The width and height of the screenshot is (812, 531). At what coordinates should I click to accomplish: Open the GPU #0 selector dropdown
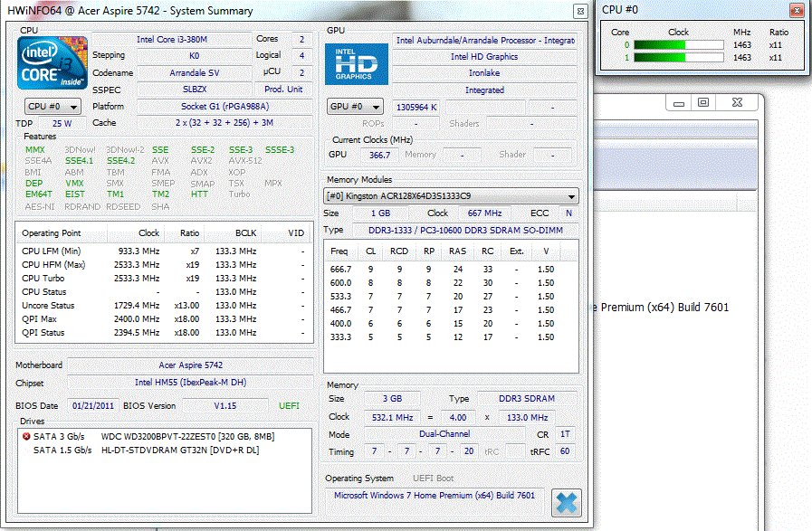pyautogui.click(x=355, y=107)
